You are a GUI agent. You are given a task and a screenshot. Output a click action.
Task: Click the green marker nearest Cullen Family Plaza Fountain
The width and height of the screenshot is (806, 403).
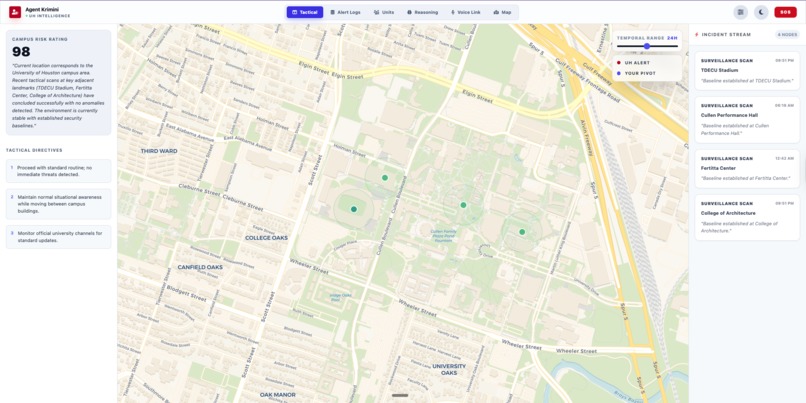[x=463, y=205]
